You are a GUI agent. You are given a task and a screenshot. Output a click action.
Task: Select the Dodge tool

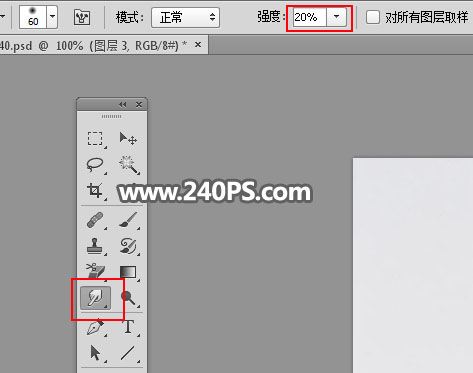(128, 298)
